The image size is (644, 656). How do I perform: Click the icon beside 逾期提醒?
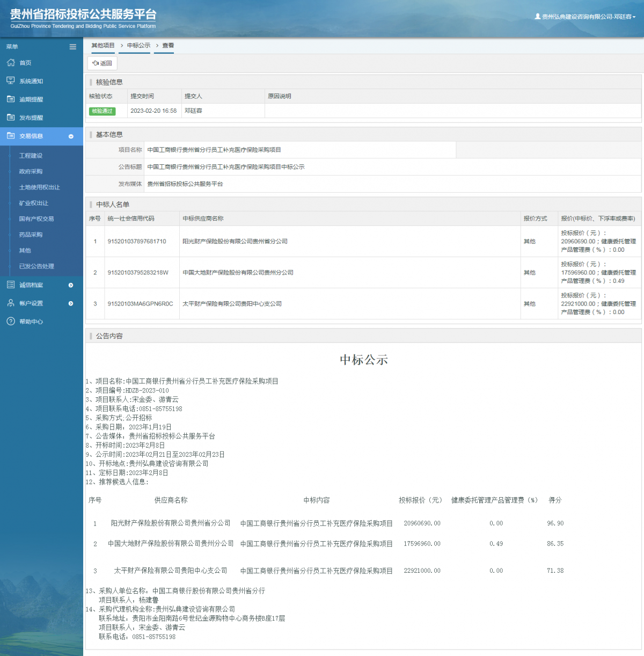point(11,99)
